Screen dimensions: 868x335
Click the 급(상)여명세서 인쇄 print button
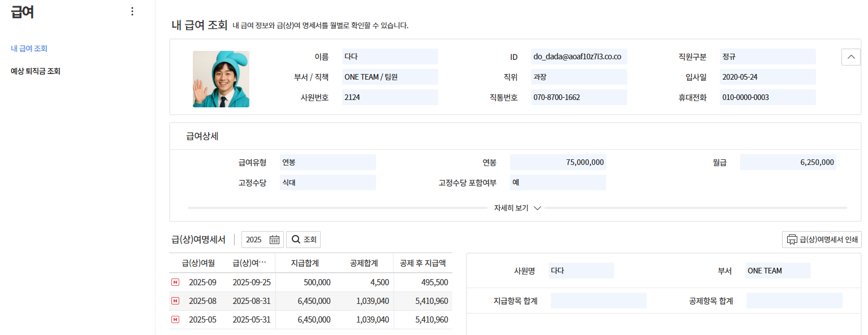[x=822, y=239]
